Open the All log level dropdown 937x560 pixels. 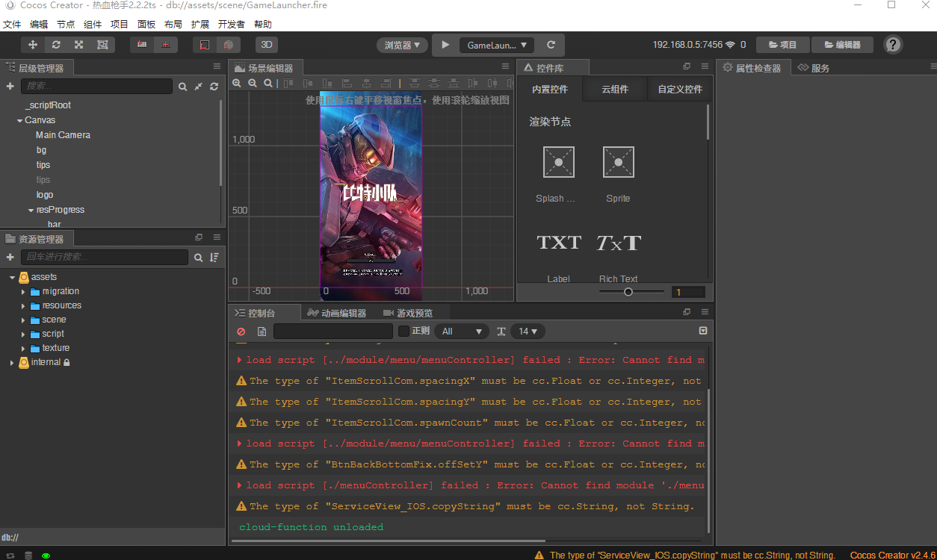pos(462,331)
